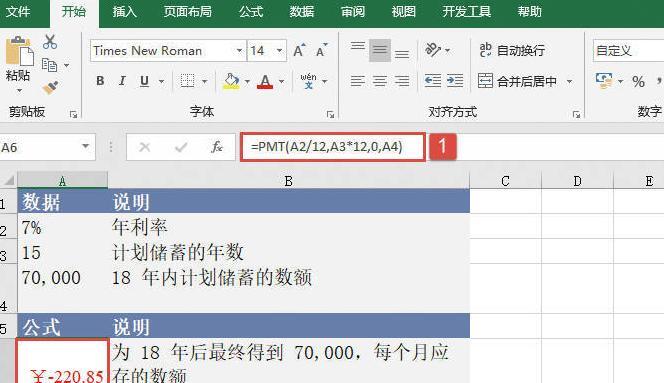Open the font name dropdown
Image resolution: width=664 pixels, height=383 pixels.
point(239,51)
